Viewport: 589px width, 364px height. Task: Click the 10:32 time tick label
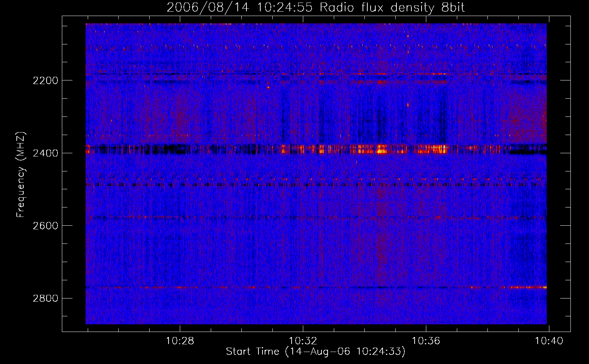click(x=303, y=341)
